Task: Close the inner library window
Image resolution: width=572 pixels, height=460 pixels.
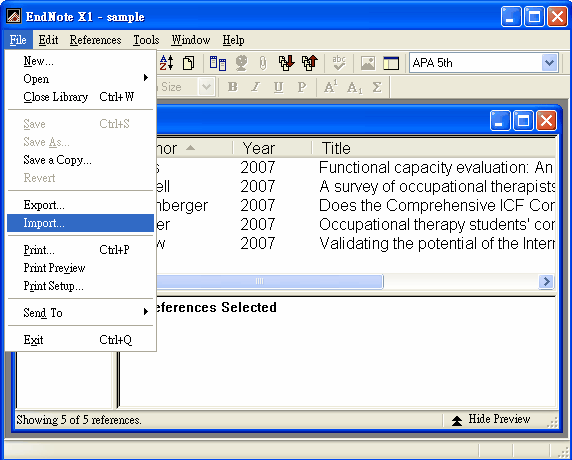Action: tap(546, 121)
